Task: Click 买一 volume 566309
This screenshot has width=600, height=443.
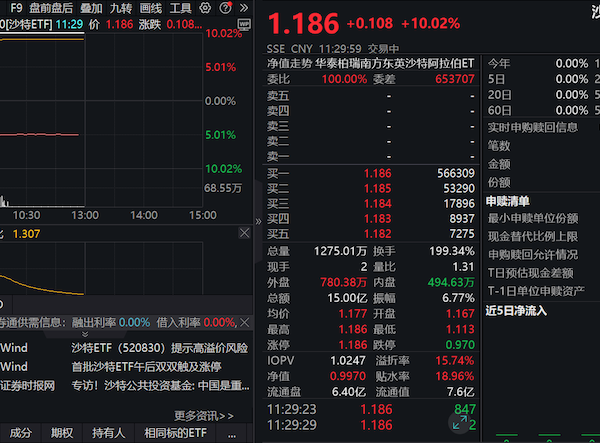Action: click(x=456, y=173)
